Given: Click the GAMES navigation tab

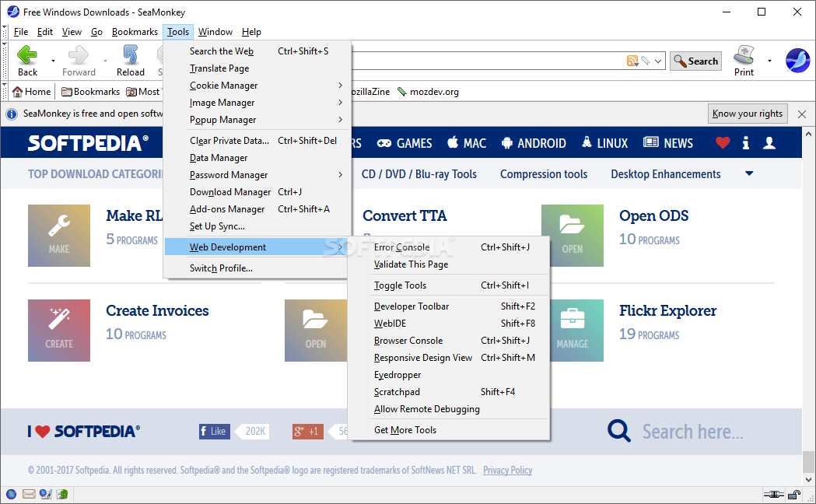Looking at the screenshot, I should pos(404,143).
